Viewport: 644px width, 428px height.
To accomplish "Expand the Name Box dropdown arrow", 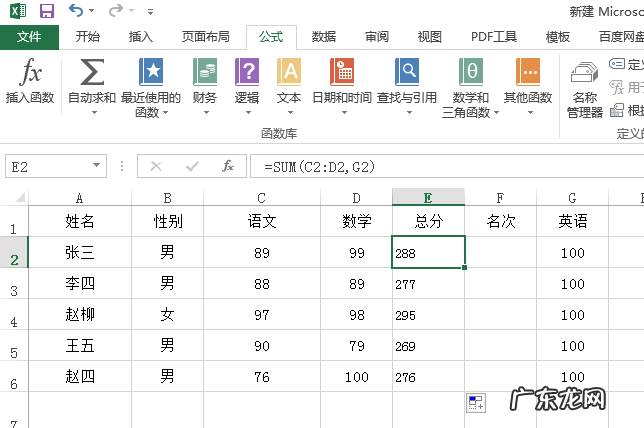I will point(97,165).
